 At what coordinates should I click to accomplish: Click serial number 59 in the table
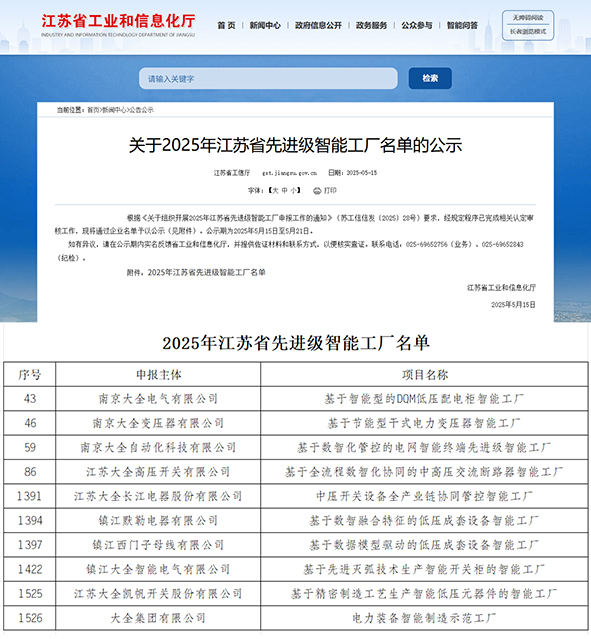pyautogui.click(x=30, y=447)
